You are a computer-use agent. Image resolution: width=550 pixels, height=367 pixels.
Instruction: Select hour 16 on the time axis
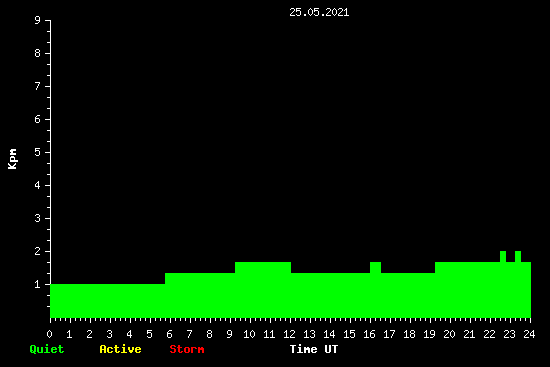tap(369, 334)
